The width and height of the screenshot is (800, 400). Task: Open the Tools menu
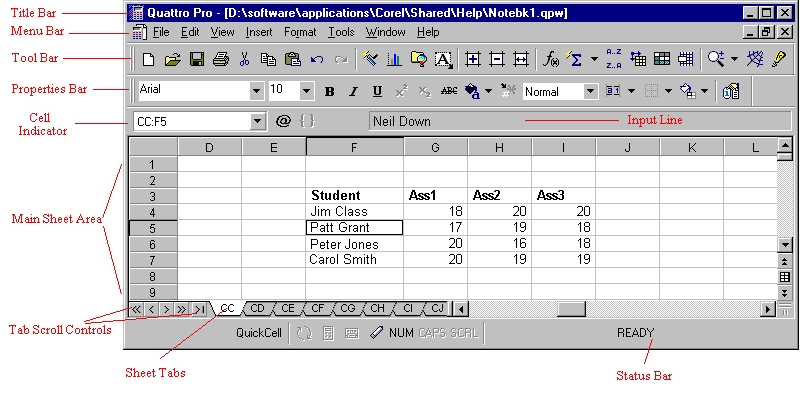pos(341,32)
